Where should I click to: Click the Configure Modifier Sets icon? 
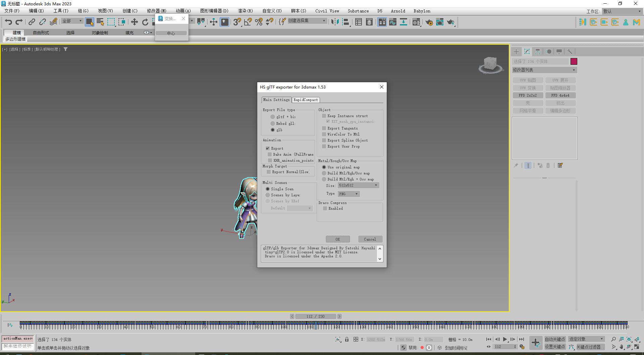560,165
